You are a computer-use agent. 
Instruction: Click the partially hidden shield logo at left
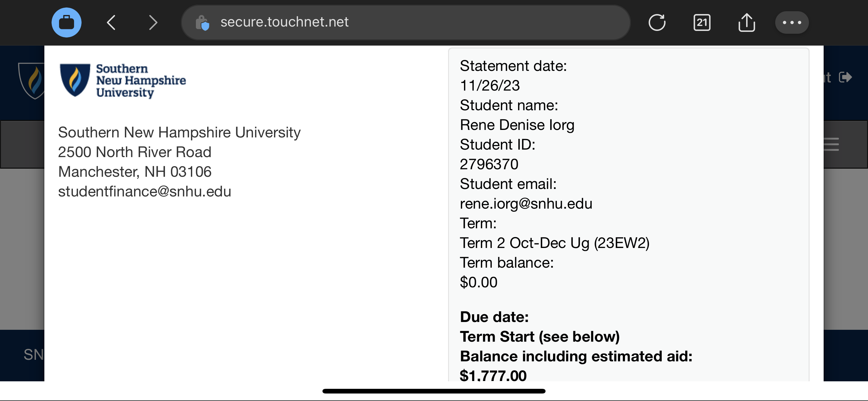pos(31,81)
